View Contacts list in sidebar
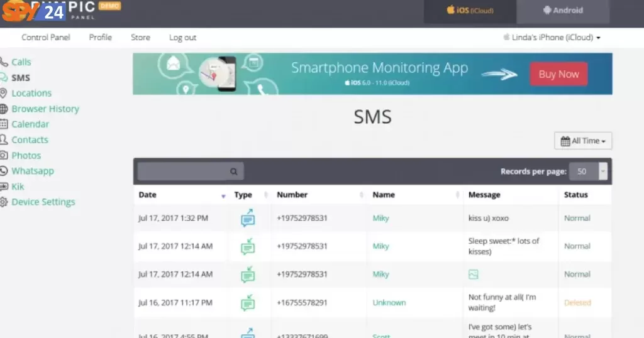 (x=30, y=139)
